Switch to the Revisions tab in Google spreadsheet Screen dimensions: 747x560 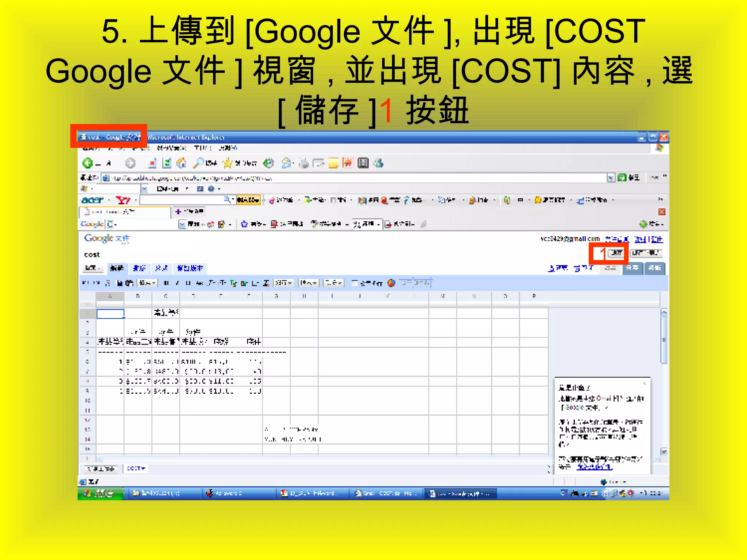coord(190,268)
